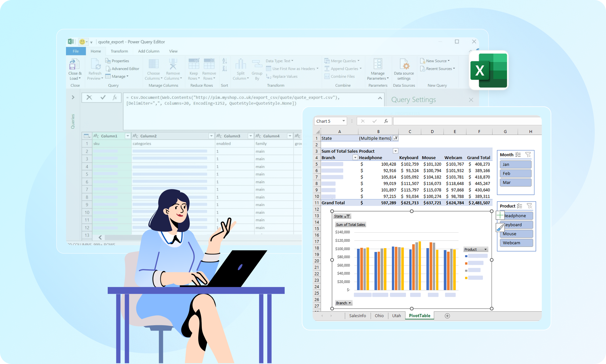606x364 pixels.
Task: Toggle Webcam in the Product slicer
Action: point(516,243)
